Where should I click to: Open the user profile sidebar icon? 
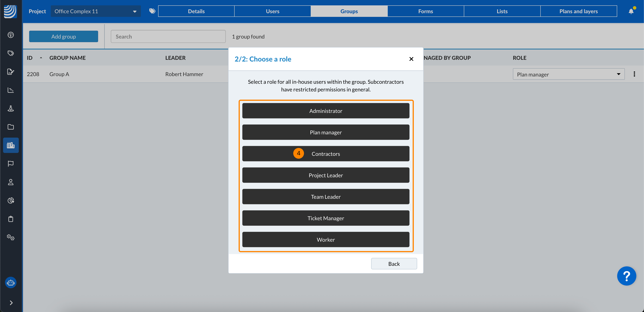(11, 182)
